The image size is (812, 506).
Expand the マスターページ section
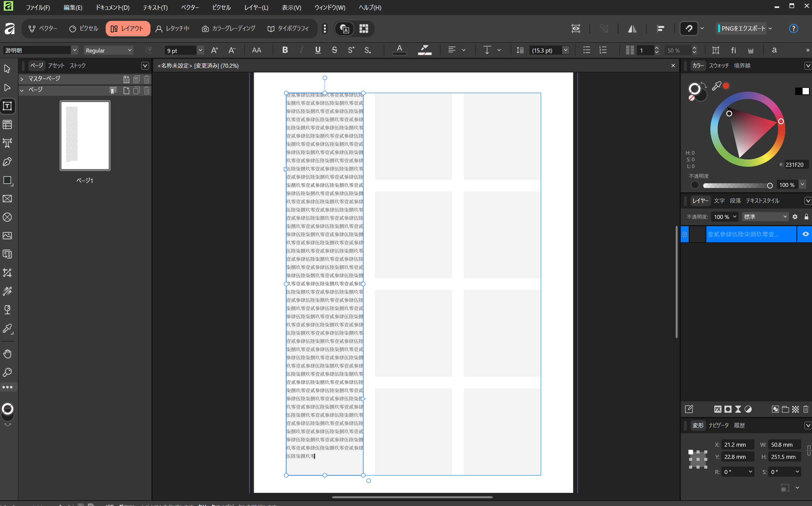pyautogui.click(x=22, y=79)
